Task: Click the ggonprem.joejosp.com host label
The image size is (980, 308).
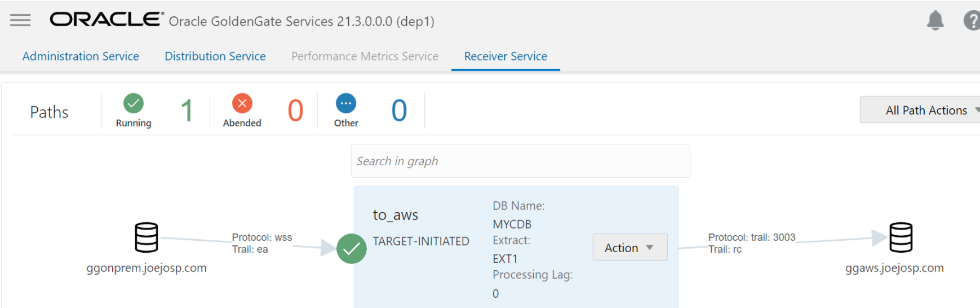Action: (x=147, y=268)
